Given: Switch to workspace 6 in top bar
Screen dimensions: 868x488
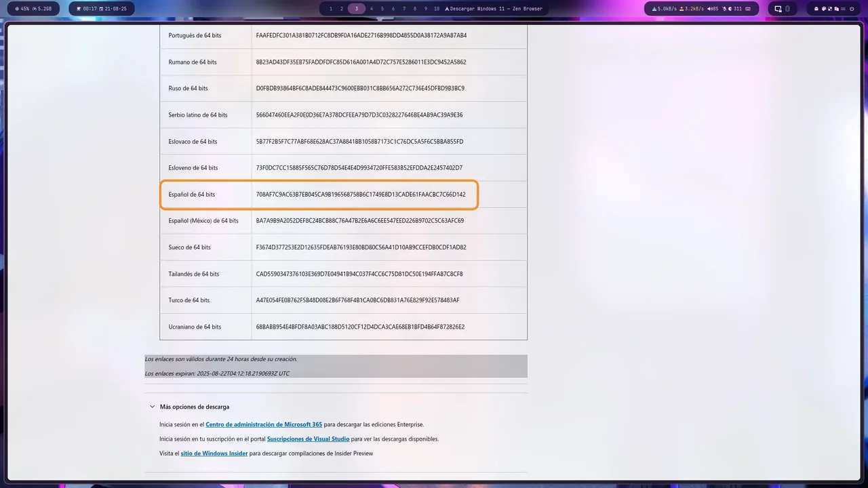Looking at the screenshot, I should [x=393, y=9].
